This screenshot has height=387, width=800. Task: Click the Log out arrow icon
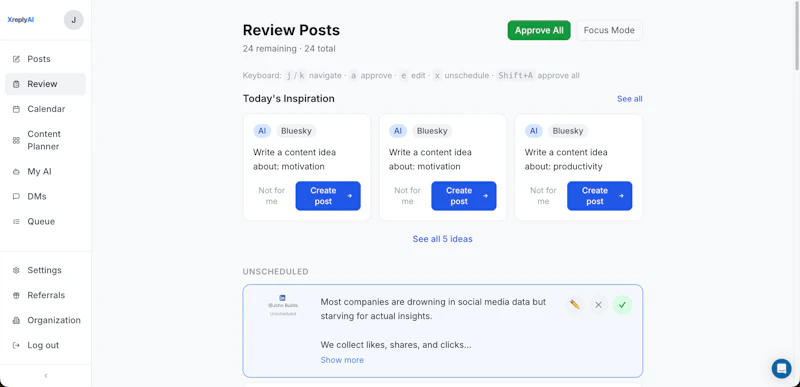pyautogui.click(x=16, y=345)
